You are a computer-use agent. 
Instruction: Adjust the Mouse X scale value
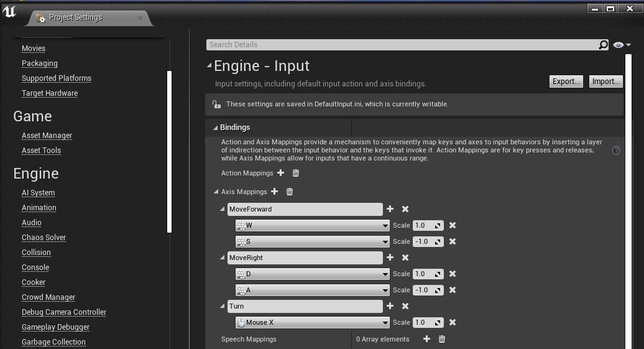tap(428, 322)
